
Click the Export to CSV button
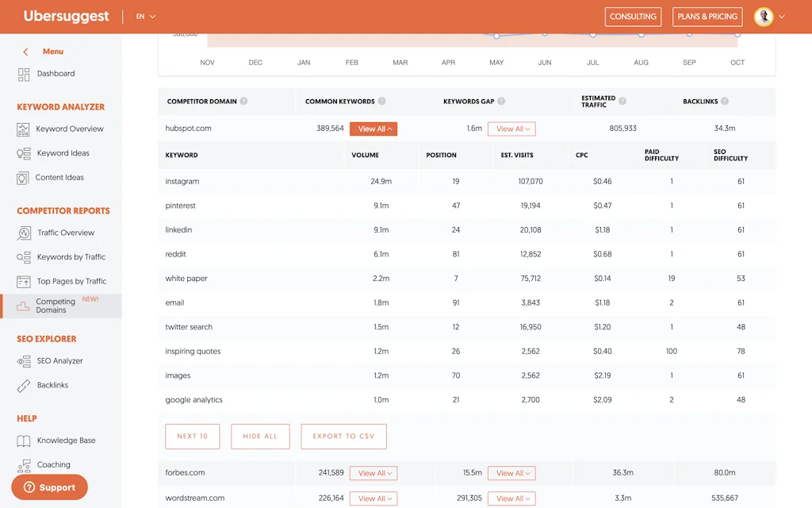343,437
